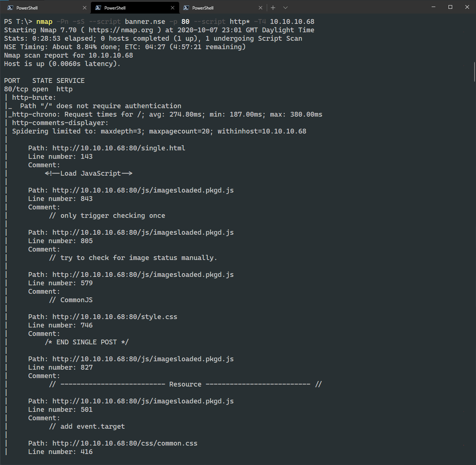Viewport: 476px width, 465px height.
Task: Click the '-sS' option in the command
Action: tap(78, 22)
